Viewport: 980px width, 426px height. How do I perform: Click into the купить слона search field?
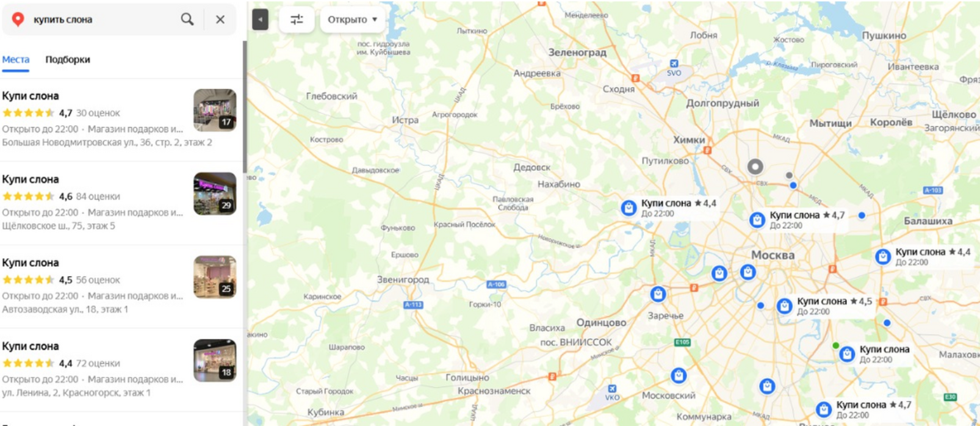(x=104, y=20)
